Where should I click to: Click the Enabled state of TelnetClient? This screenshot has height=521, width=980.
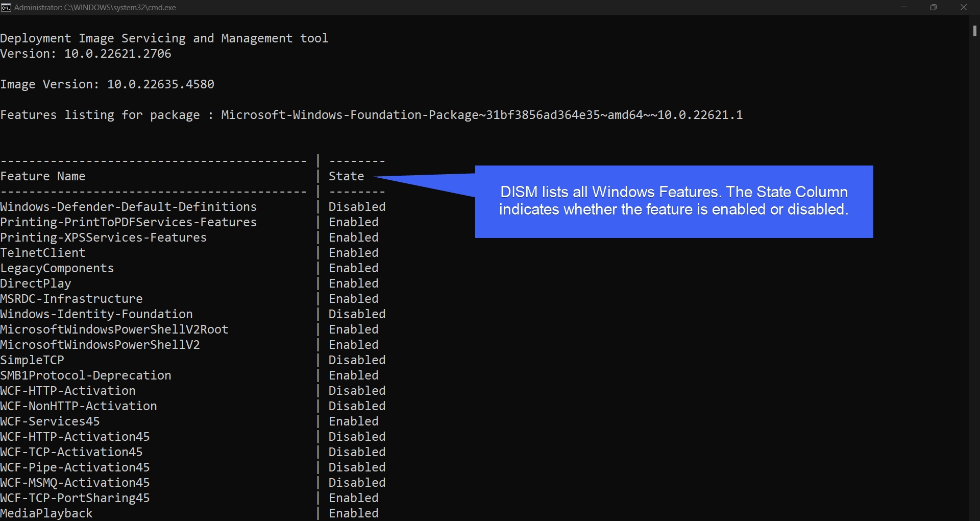(x=354, y=253)
